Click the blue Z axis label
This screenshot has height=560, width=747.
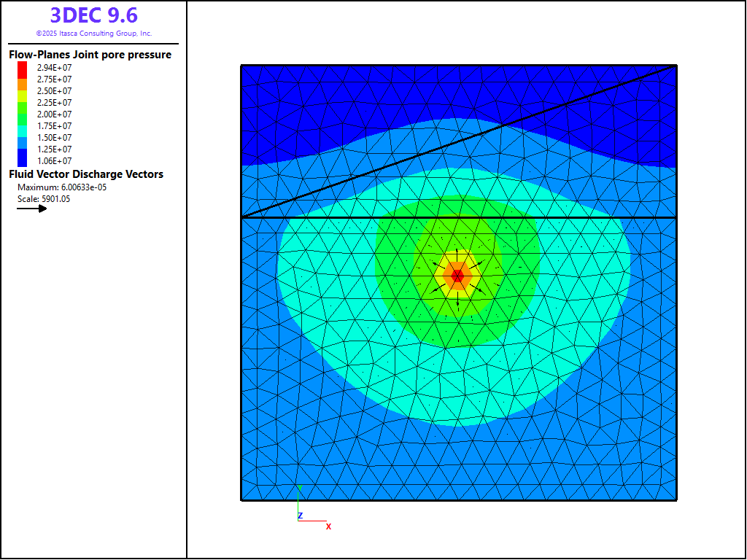pyautogui.click(x=300, y=516)
